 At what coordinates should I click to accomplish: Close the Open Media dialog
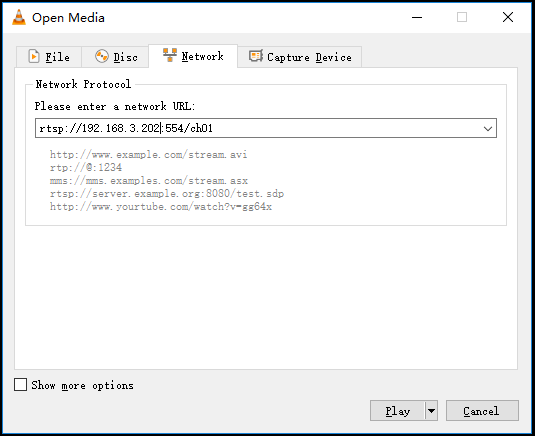pos(508,17)
